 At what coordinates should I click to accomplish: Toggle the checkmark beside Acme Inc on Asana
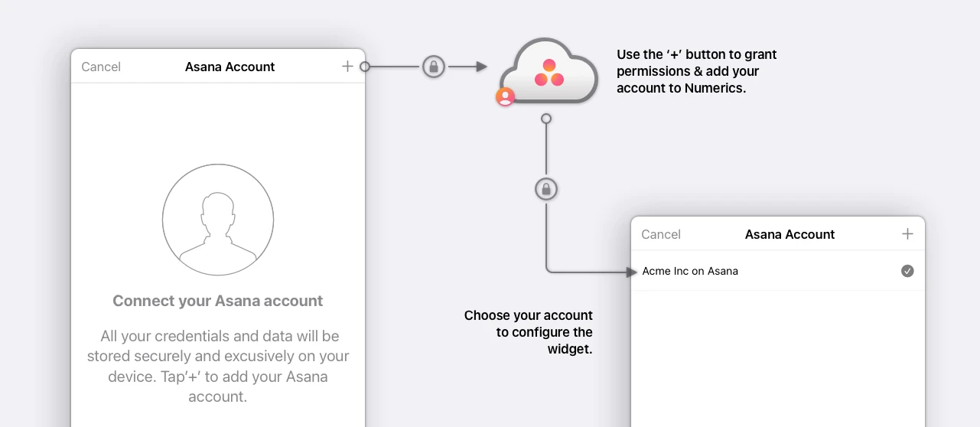click(x=907, y=271)
